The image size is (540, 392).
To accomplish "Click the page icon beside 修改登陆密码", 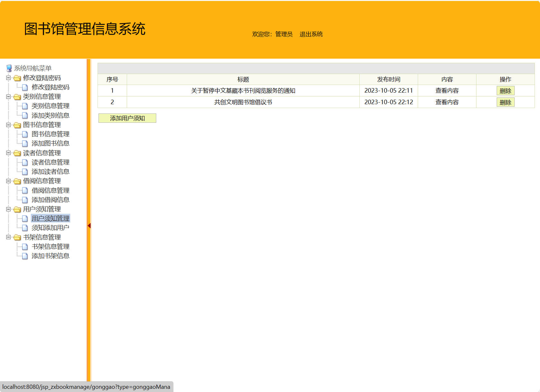I will pyautogui.click(x=25, y=87).
